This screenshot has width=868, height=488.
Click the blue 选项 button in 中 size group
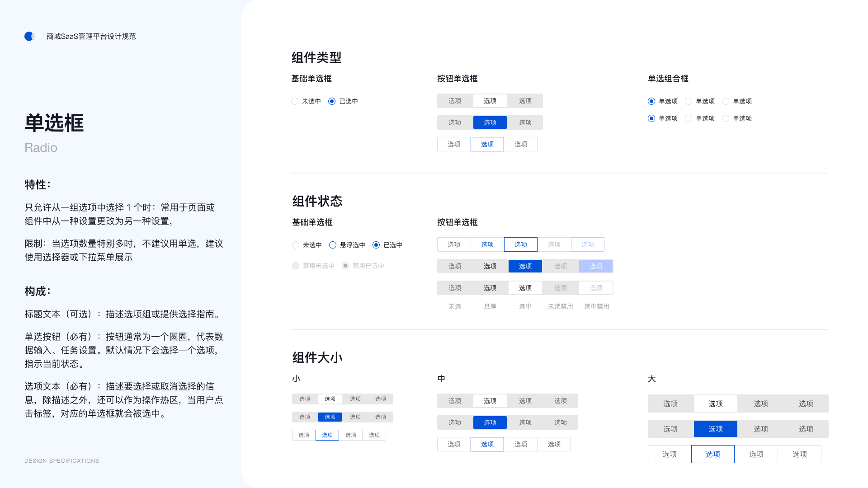(490, 422)
